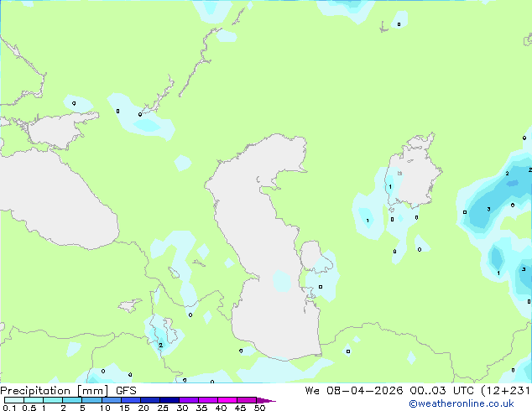Click the '15' legend scale label

click(124, 408)
